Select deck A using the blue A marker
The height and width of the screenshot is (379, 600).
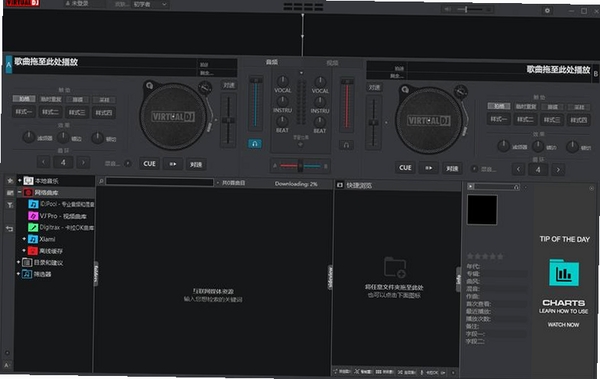coord(9,65)
